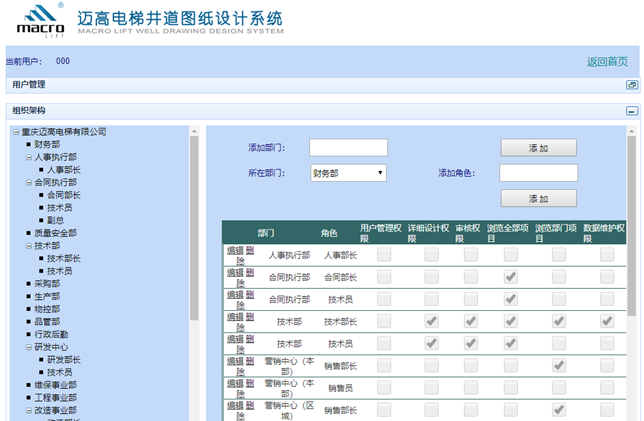The height and width of the screenshot is (421, 644).
Task: Collapse the 合同执行部 node in the tree
Action: click(28, 183)
